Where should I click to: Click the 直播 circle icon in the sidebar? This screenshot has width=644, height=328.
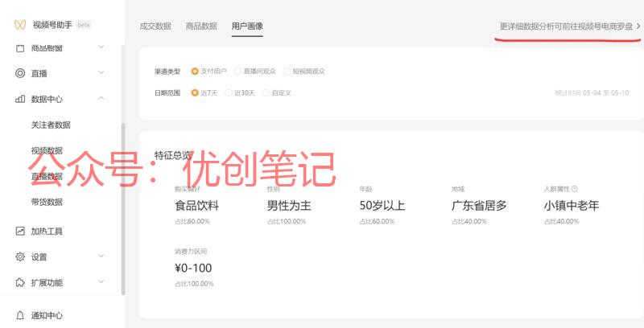click(19, 73)
